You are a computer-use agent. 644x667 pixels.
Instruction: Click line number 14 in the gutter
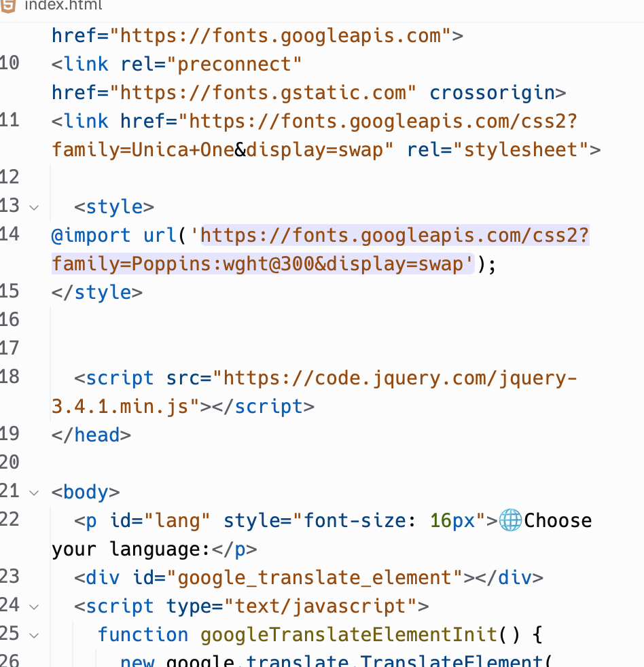coord(10,234)
